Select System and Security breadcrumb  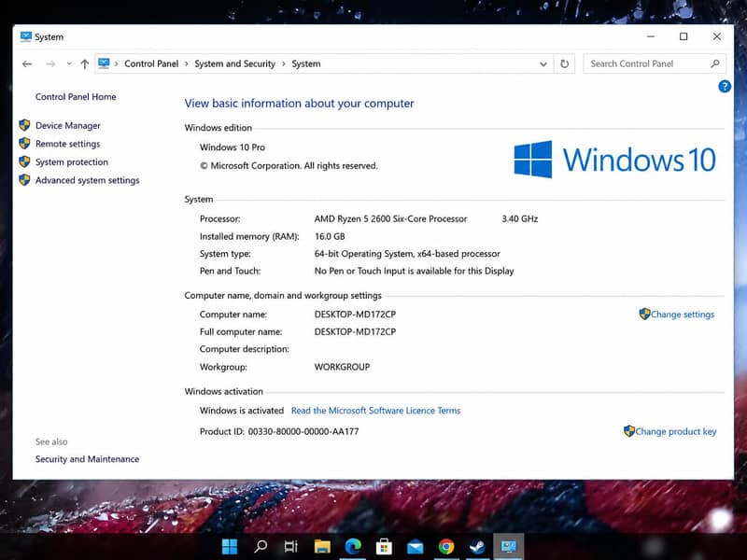(235, 63)
